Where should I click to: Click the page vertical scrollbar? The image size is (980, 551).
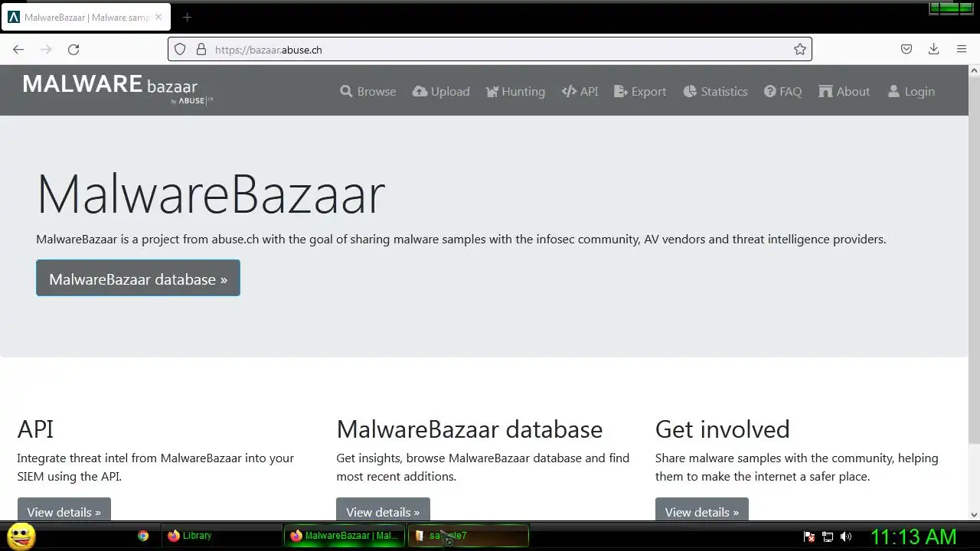(974, 260)
